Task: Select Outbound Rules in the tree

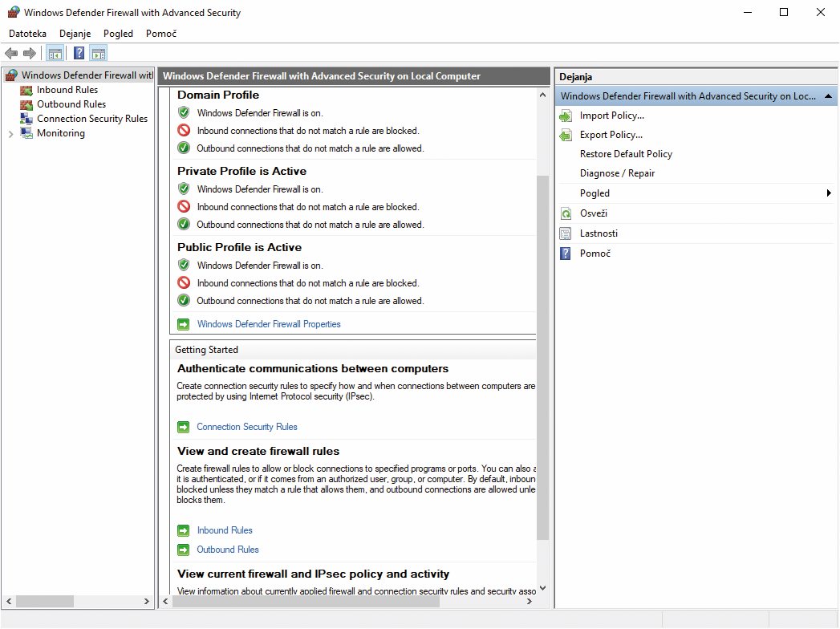Action: click(71, 104)
